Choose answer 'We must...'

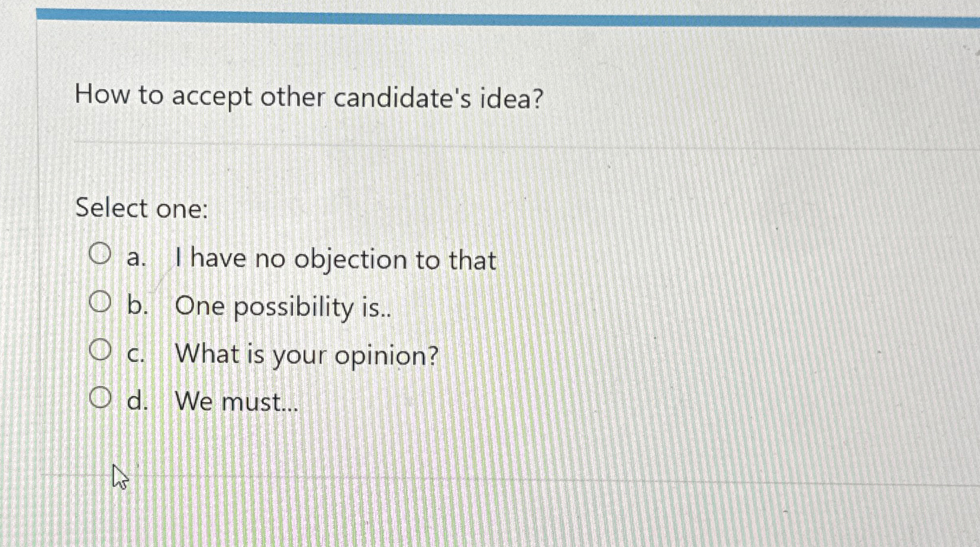point(236,401)
